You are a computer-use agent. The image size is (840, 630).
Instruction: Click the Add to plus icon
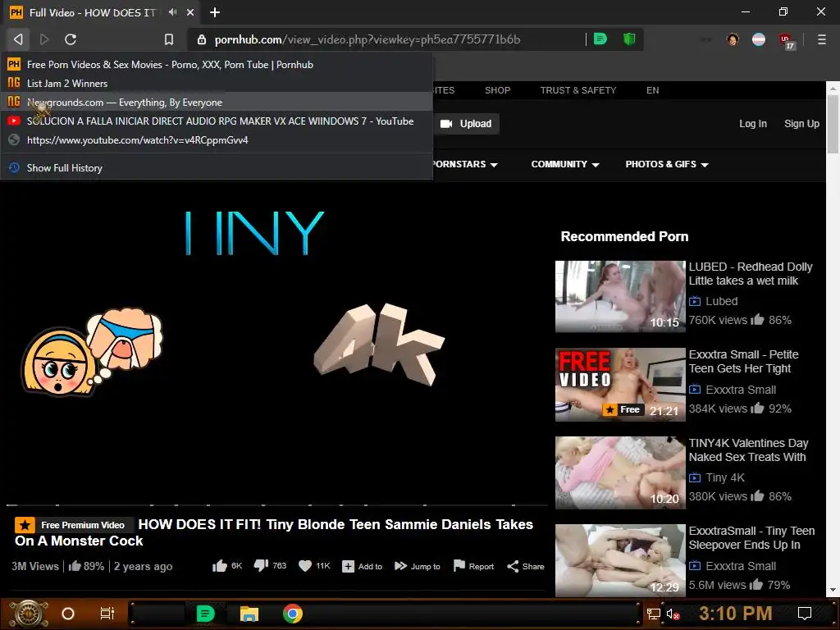[x=348, y=566]
